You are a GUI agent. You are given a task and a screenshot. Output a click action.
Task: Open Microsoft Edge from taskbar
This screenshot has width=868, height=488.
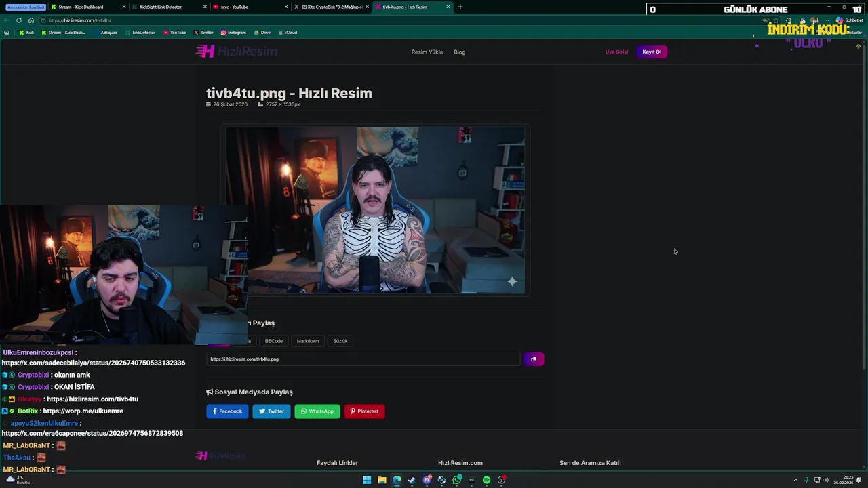pyautogui.click(x=397, y=480)
